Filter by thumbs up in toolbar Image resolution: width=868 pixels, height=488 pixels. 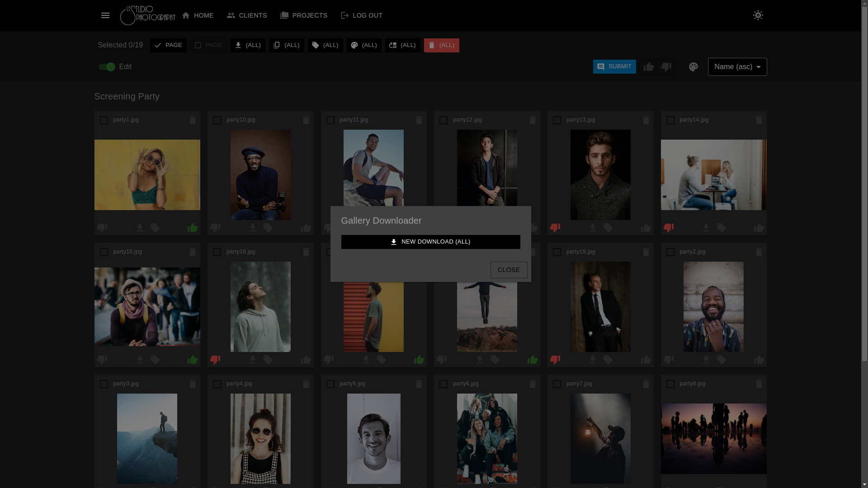pos(649,67)
